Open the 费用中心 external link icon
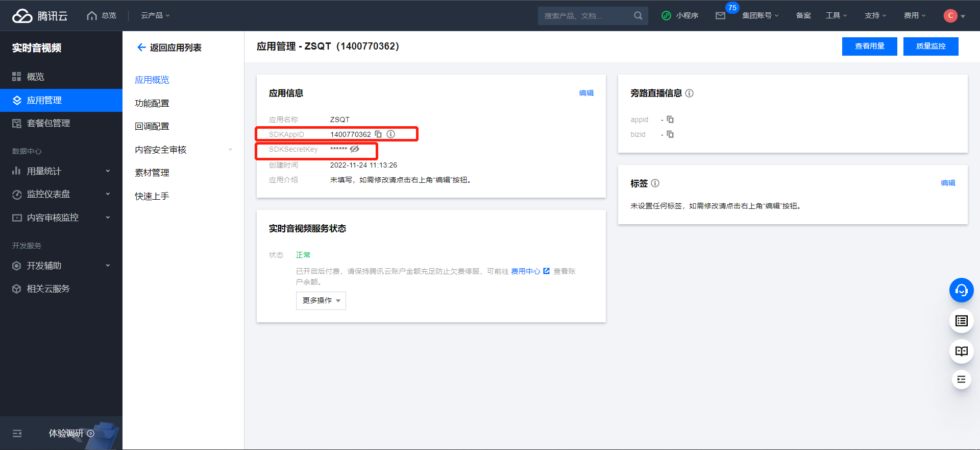This screenshot has height=450, width=980. (x=546, y=271)
